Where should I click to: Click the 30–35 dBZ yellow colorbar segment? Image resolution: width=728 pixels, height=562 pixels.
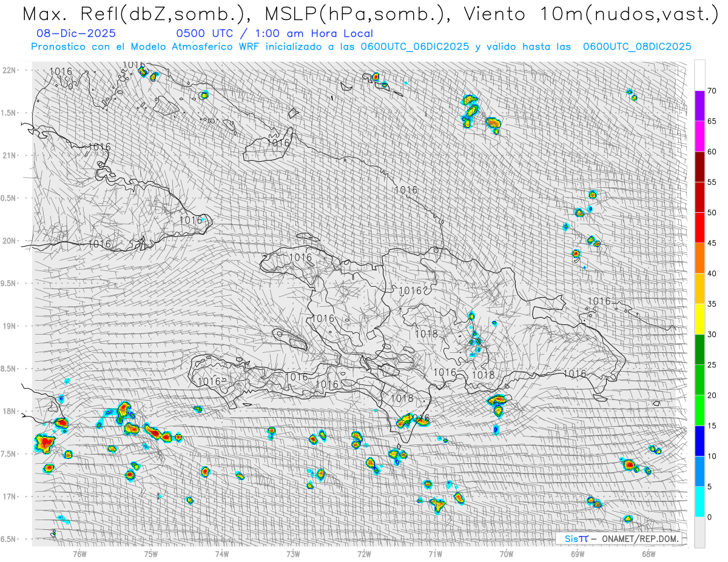tap(699, 319)
